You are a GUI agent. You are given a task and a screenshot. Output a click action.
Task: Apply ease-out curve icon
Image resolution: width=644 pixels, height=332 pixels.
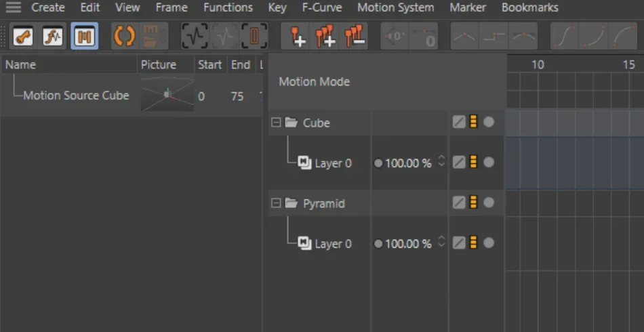click(623, 36)
